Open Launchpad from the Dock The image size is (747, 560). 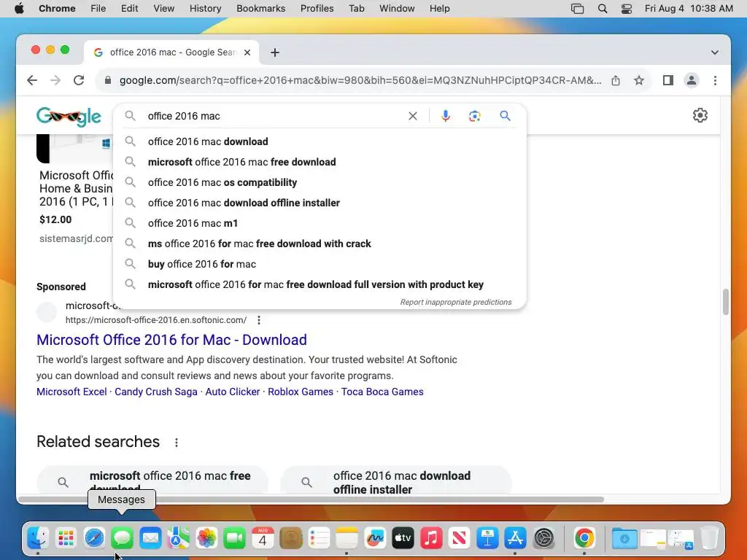tap(66, 538)
